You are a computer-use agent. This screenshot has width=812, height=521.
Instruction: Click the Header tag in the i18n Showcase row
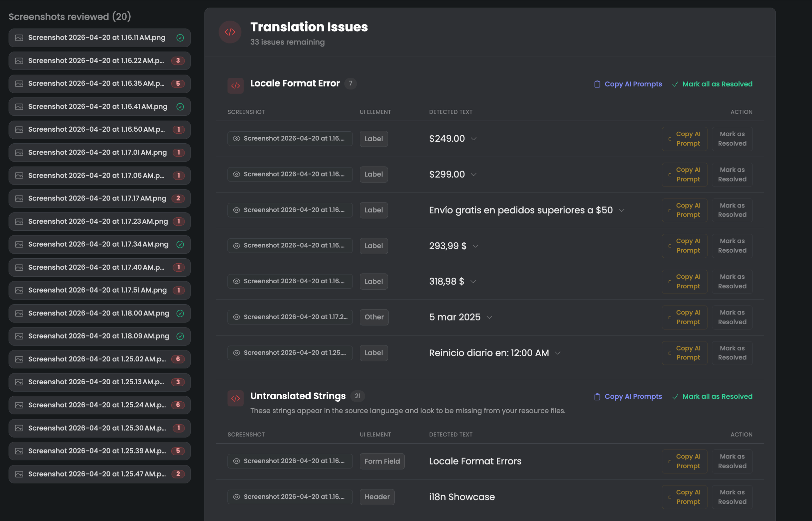click(x=377, y=497)
